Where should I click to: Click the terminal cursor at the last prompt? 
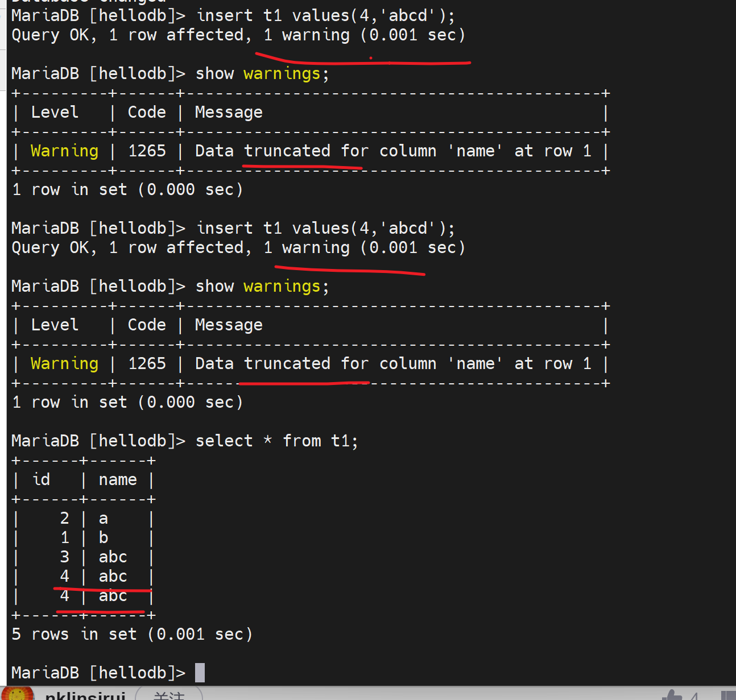[x=200, y=673]
